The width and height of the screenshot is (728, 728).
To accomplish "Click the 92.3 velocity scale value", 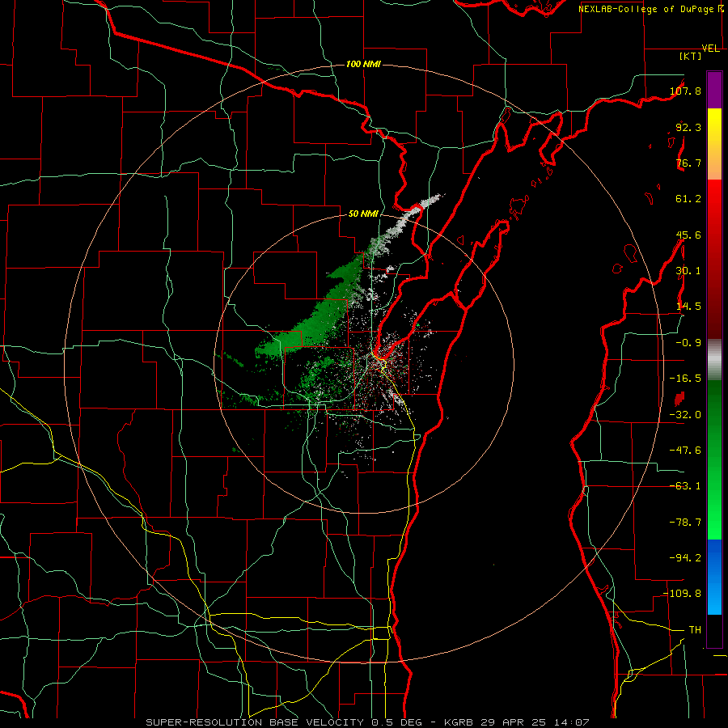I will click(688, 127).
